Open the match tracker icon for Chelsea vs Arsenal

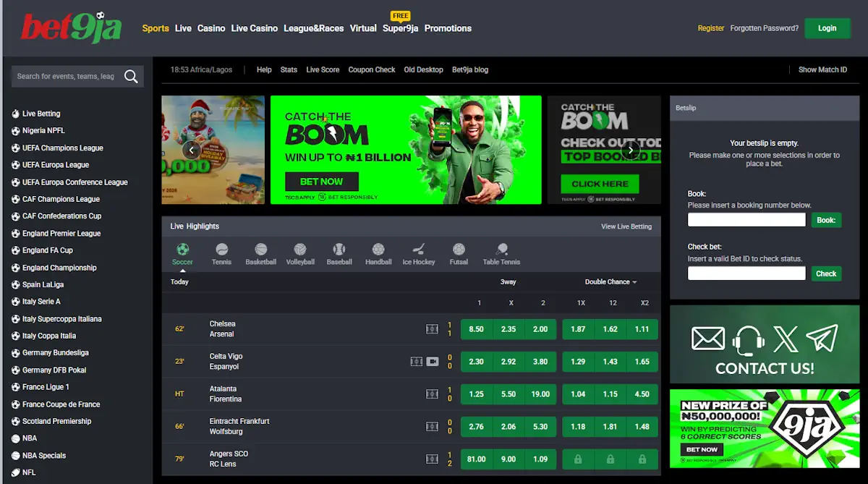click(x=432, y=328)
